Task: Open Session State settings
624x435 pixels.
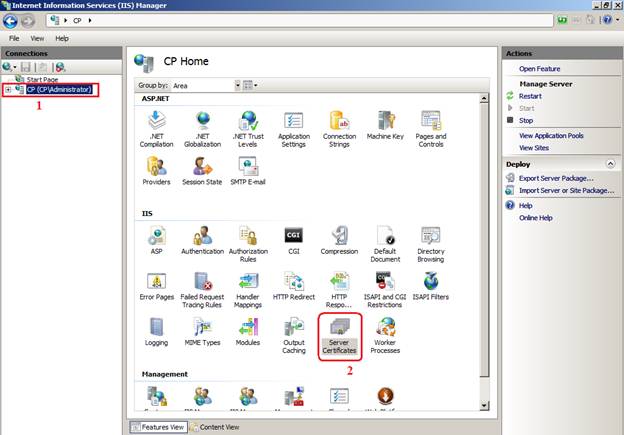Action: [x=202, y=171]
